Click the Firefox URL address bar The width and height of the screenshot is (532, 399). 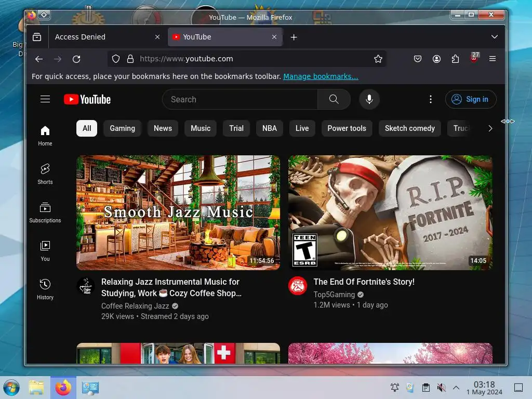click(247, 59)
